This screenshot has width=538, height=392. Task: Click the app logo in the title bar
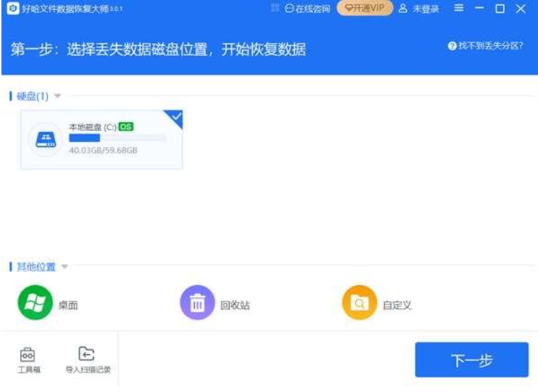(13, 8)
